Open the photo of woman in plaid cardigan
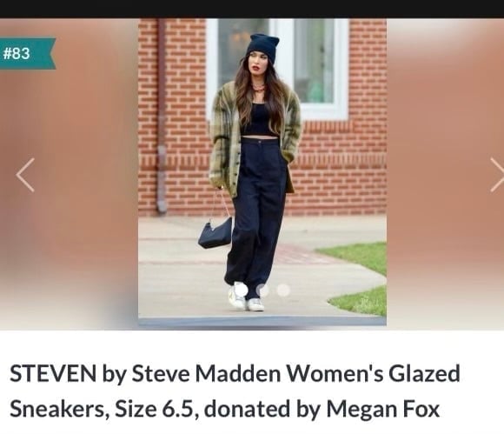This screenshot has height=434, width=504. pyautogui.click(x=262, y=172)
